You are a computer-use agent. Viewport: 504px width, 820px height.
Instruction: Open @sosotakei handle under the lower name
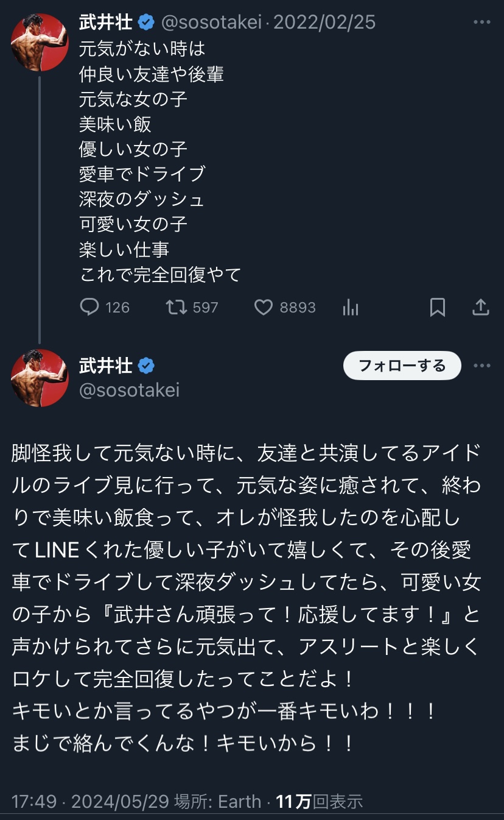click(129, 390)
